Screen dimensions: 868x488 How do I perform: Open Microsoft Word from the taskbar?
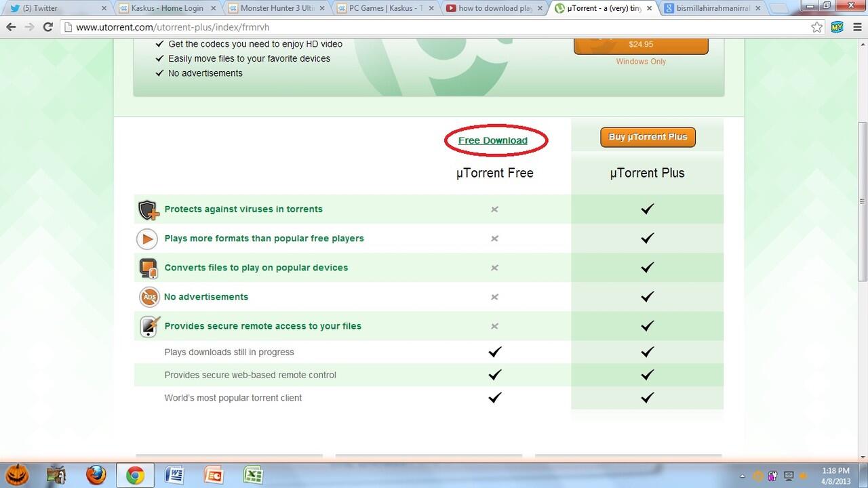tap(174, 475)
